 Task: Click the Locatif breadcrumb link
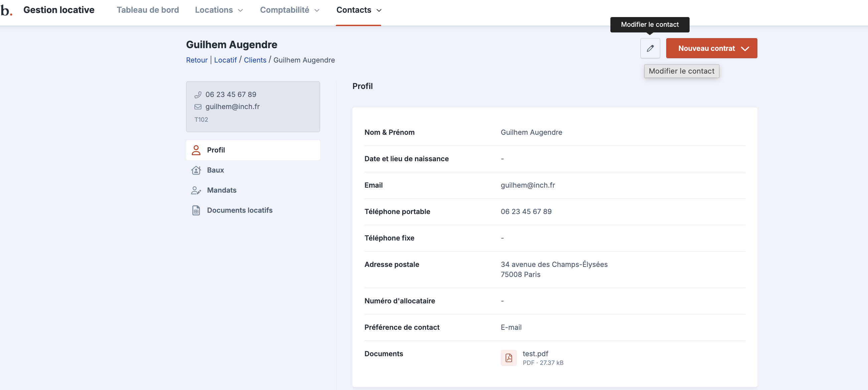[x=225, y=60]
